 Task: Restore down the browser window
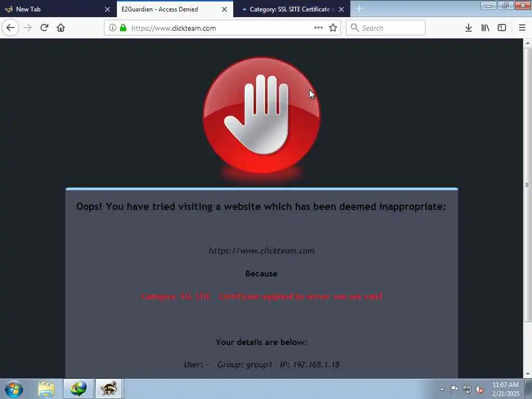tap(505, 5)
